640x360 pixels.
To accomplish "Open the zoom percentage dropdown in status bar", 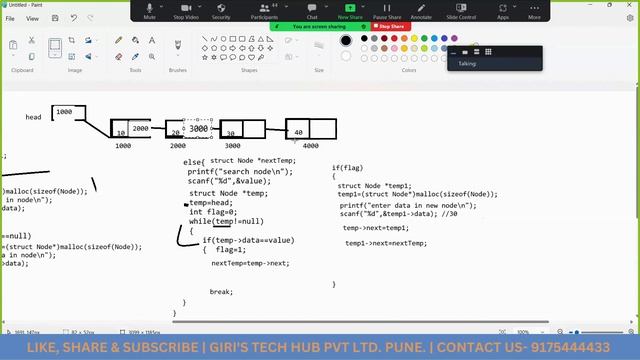I will (x=542, y=332).
